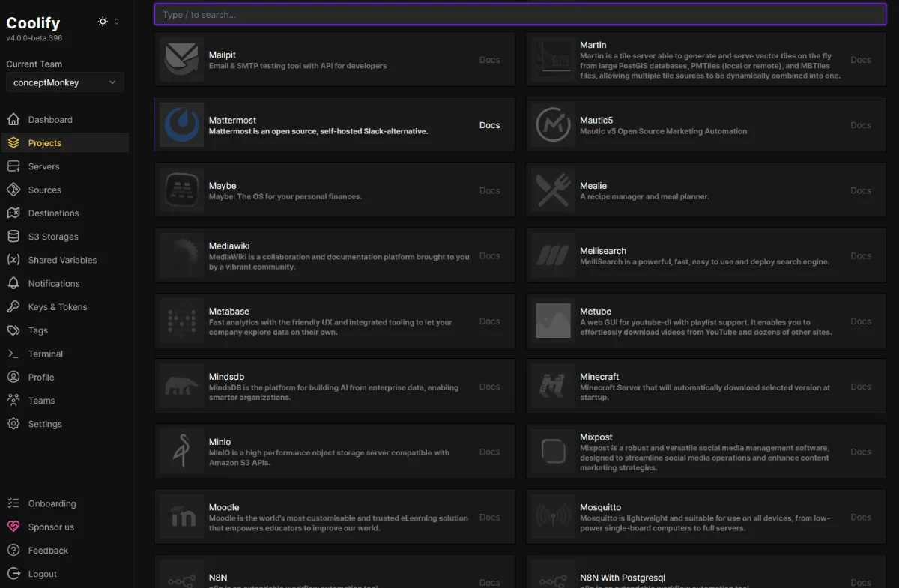Image resolution: width=899 pixels, height=588 pixels.
Task: Click the Metabase dotted logo
Action: [181, 321]
